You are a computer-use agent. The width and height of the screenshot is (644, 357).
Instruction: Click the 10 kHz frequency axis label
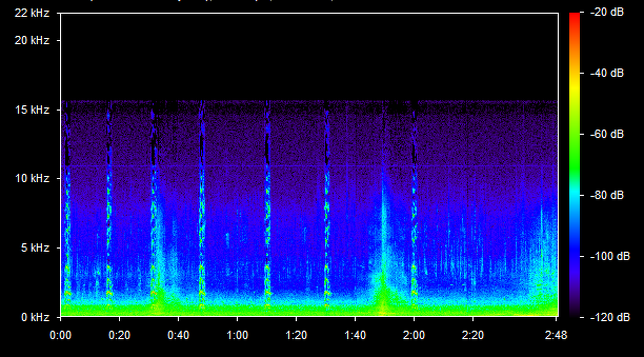coord(32,179)
